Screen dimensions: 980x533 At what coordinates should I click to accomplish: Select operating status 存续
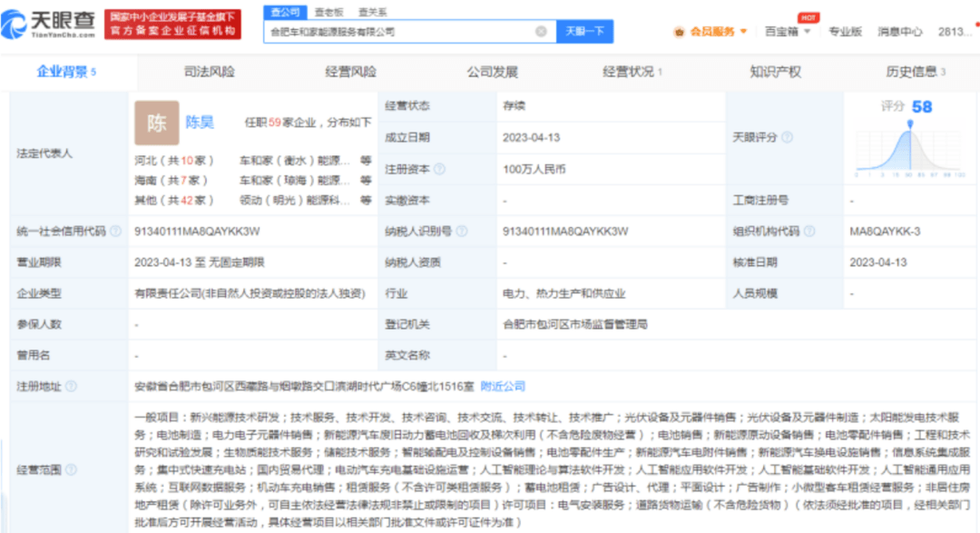click(x=514, y=105)
